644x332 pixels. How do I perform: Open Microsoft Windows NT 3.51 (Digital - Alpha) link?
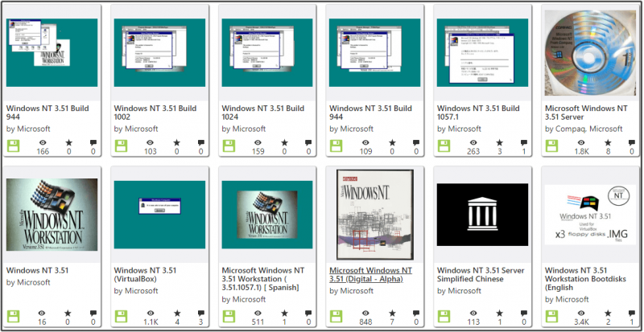coord(370,275)
